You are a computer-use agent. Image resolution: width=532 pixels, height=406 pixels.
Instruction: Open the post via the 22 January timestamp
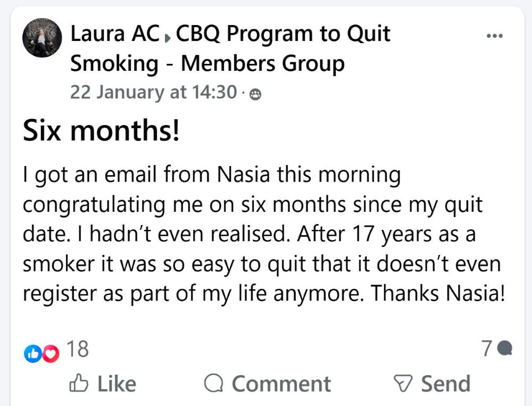point(153,92)
